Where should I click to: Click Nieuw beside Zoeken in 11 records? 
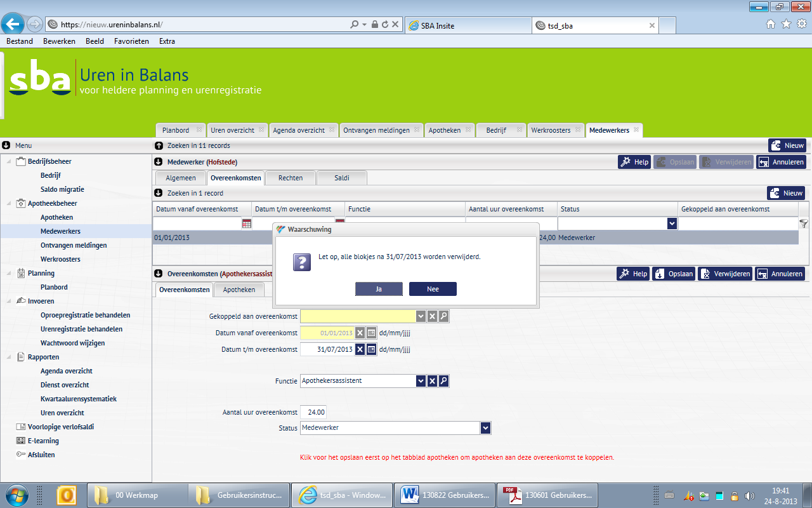pos(787,145)
